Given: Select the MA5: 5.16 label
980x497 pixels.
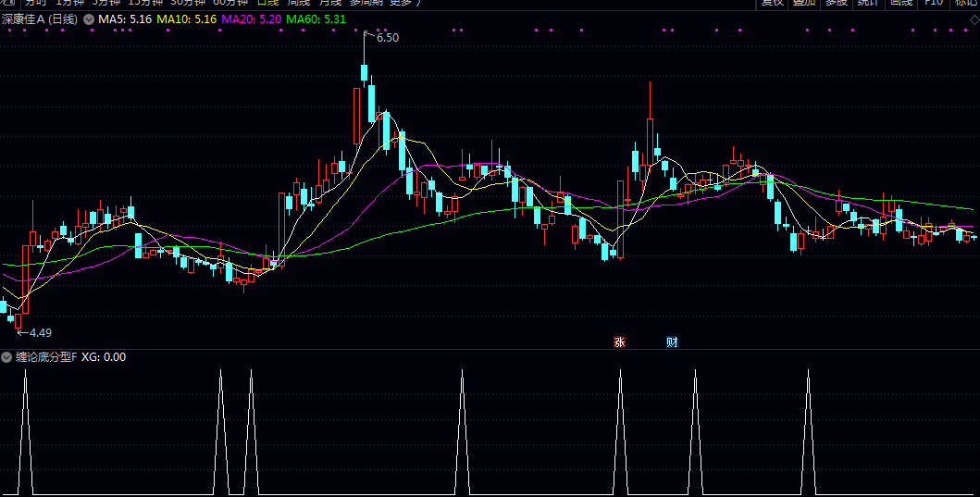Looking at the screenshot, I should tap(125, 19).
